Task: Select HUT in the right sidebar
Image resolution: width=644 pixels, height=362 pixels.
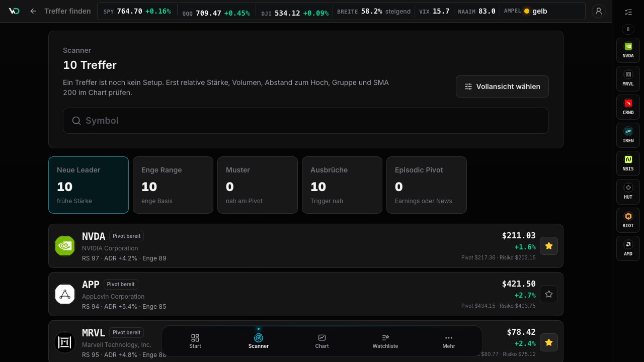Action: click(x=628, y=192)
